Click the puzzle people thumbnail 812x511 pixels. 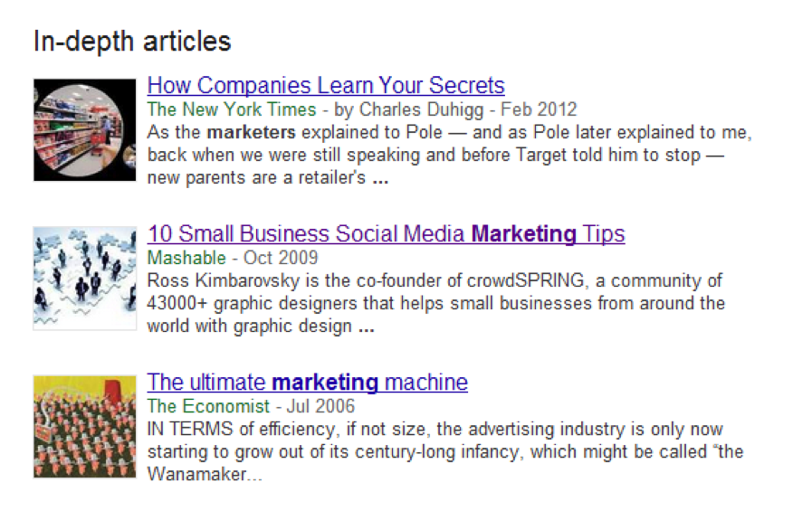pyautogui.click(x=85, y=279)
